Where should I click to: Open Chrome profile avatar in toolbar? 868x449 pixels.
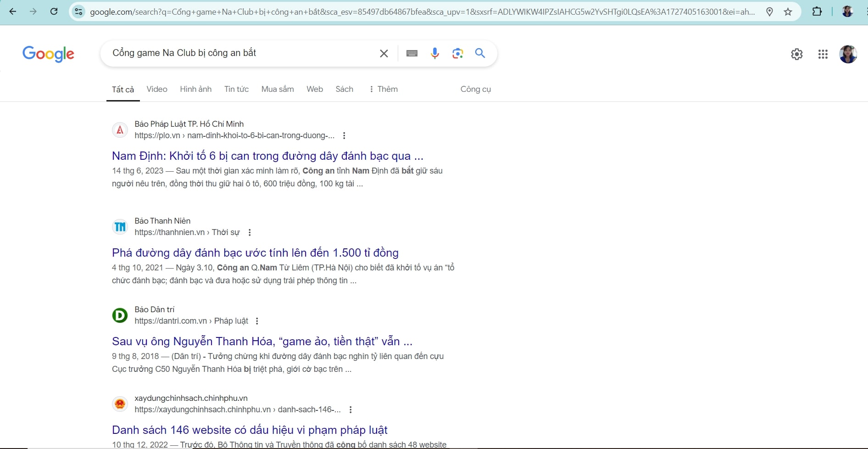(x=847, y=11)
